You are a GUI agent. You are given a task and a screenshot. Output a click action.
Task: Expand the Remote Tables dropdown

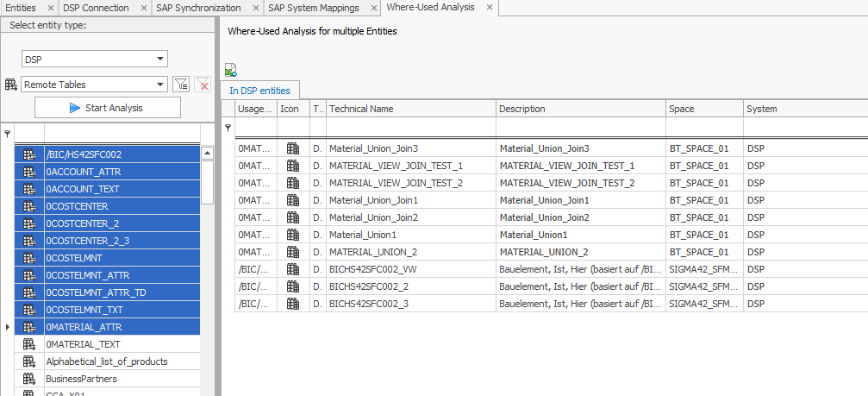160,85
